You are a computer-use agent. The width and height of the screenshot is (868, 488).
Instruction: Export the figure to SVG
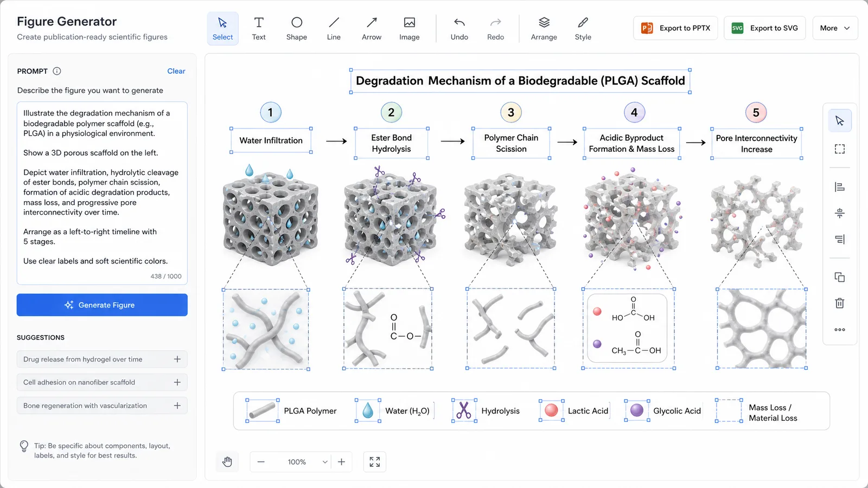[x=765, y=28]
